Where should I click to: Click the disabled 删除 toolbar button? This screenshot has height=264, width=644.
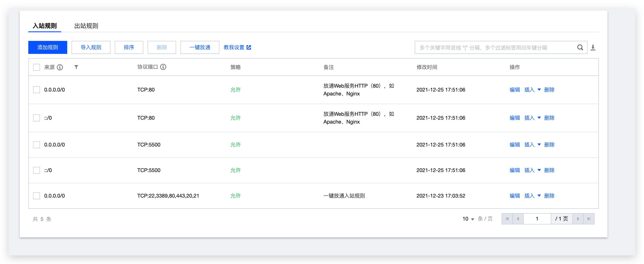coord(162,47)
